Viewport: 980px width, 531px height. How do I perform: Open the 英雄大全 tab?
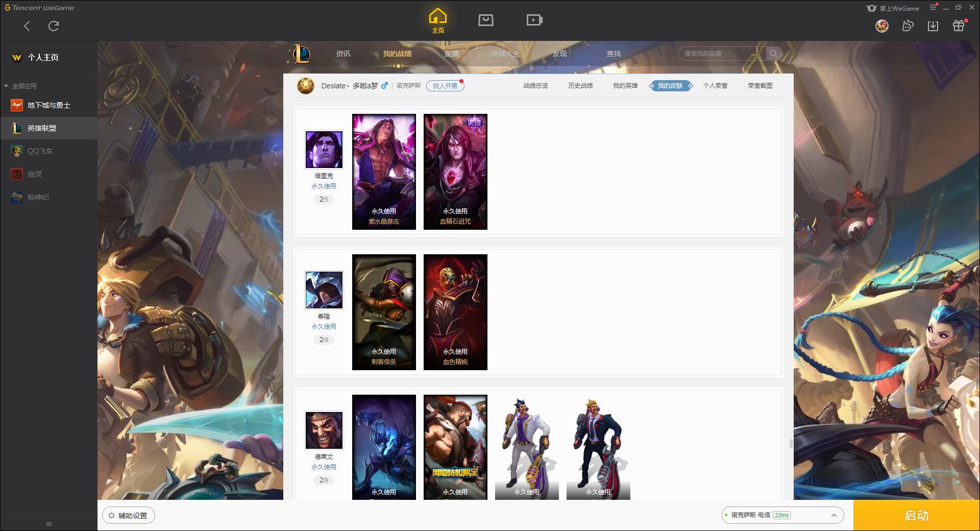(x=505, y=54)
